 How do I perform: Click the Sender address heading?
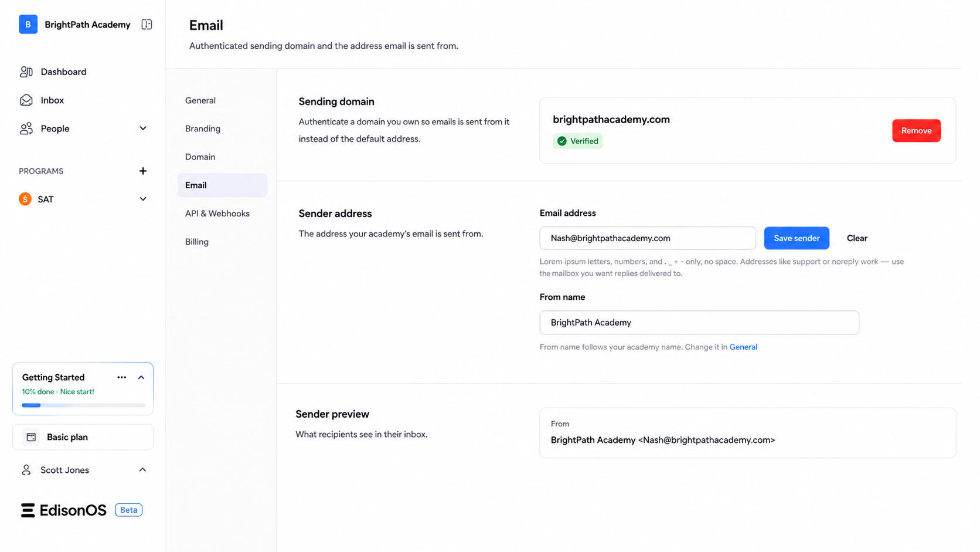[x=335, y=214]
